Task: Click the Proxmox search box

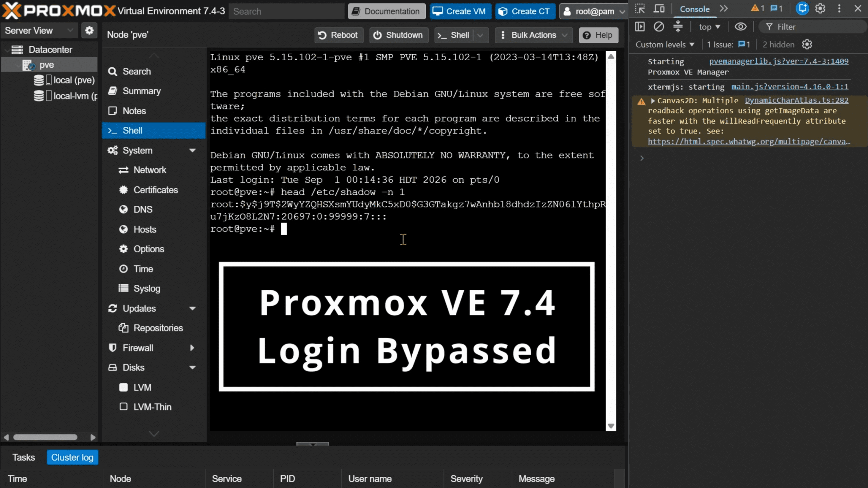Action: pos(287,11)
